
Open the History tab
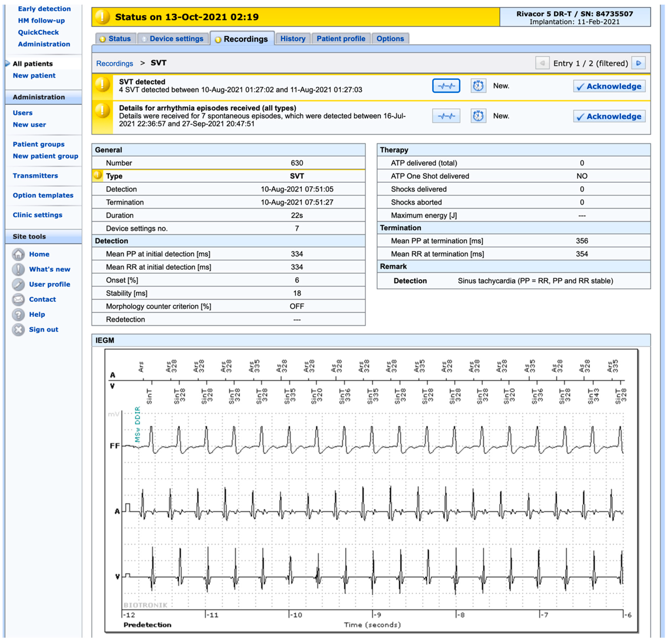click(293, 39)
